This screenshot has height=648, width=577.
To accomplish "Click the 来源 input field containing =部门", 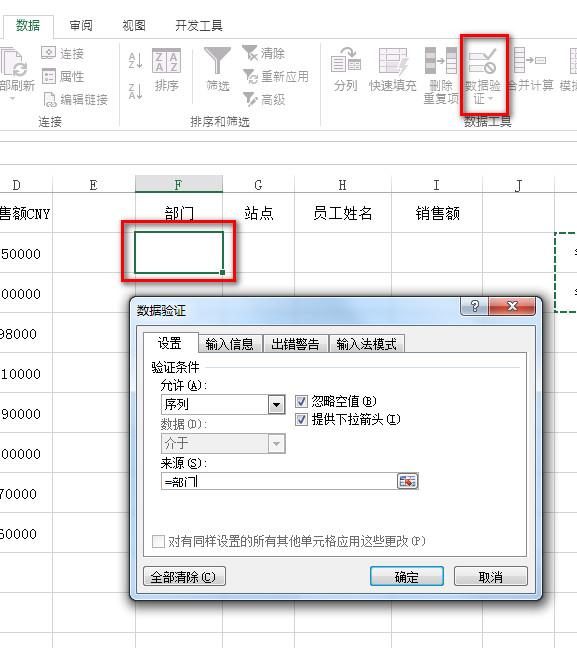I will click(279, 481).
